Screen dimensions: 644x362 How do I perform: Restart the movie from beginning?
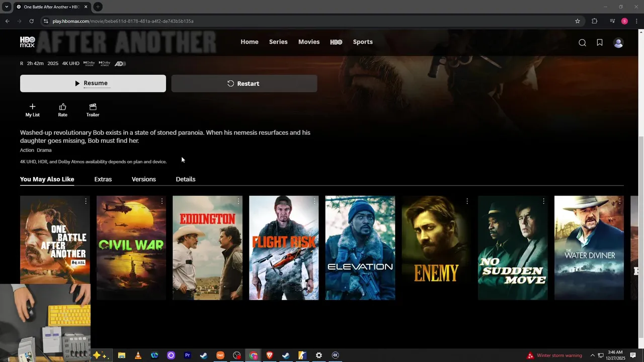[244, 83]
